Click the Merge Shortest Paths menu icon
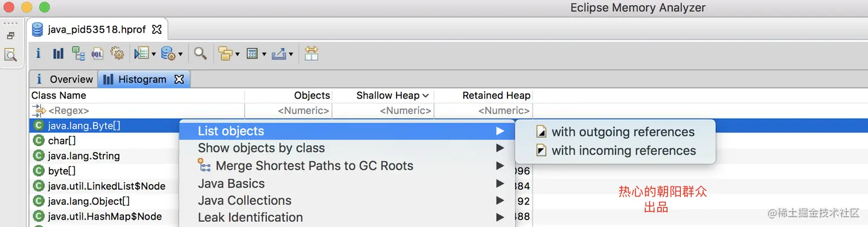Image resolution: width=868 pixels, height=227 pixels. pos(204,166)
